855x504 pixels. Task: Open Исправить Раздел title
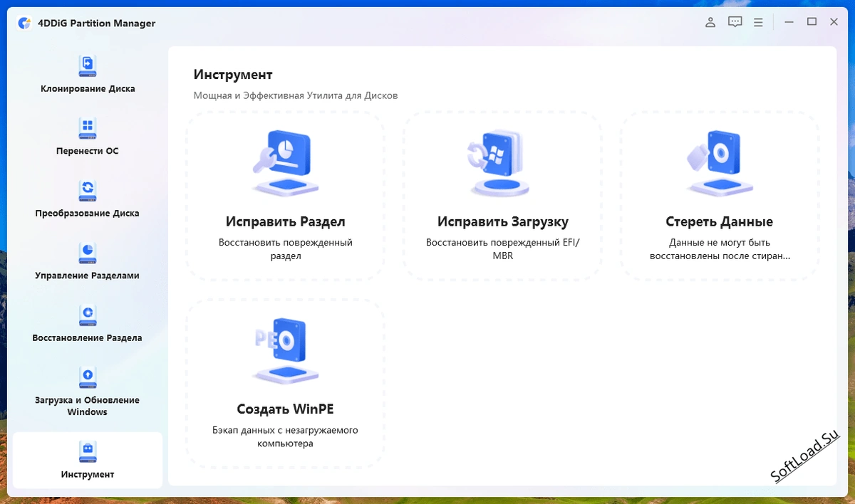[285, 221]
